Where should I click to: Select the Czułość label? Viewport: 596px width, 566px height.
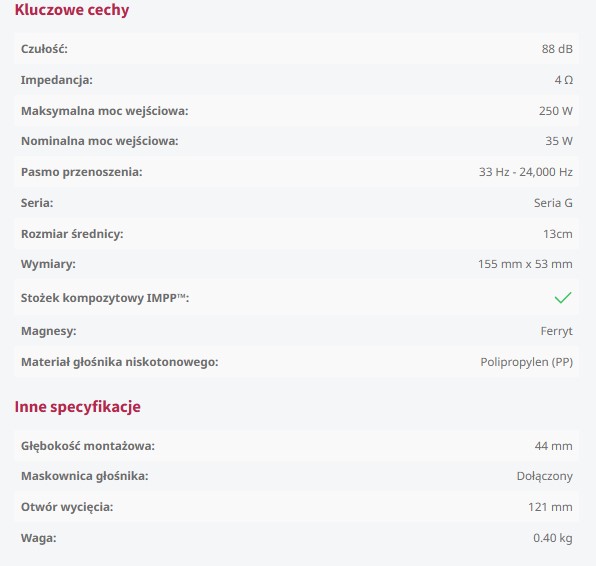tap(44, 49)
